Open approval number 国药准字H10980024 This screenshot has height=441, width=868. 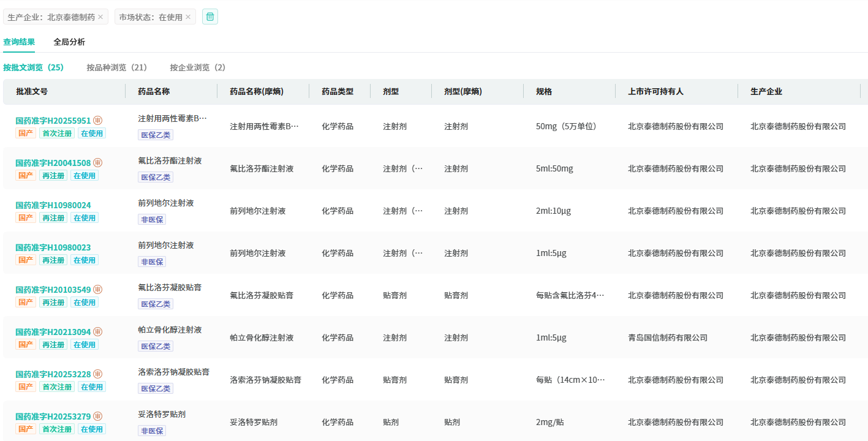tap(53, 205)
